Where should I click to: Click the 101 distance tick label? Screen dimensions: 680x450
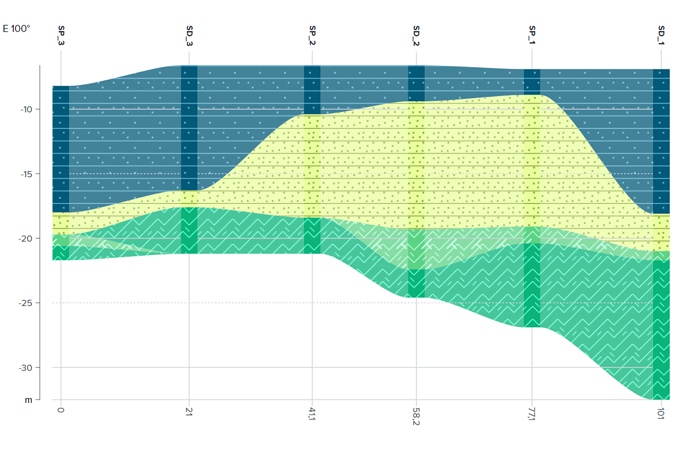(661, 412)
